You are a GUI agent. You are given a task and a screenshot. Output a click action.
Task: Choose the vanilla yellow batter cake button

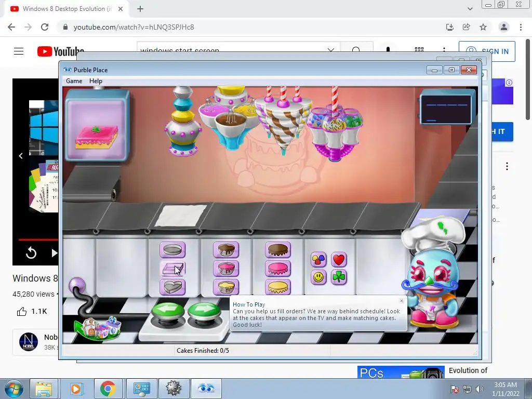(226, 287)
